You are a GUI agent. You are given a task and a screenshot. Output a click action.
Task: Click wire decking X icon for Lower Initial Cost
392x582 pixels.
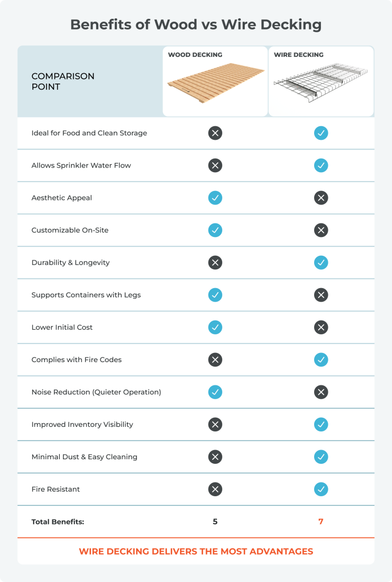(x=321, y=327)
